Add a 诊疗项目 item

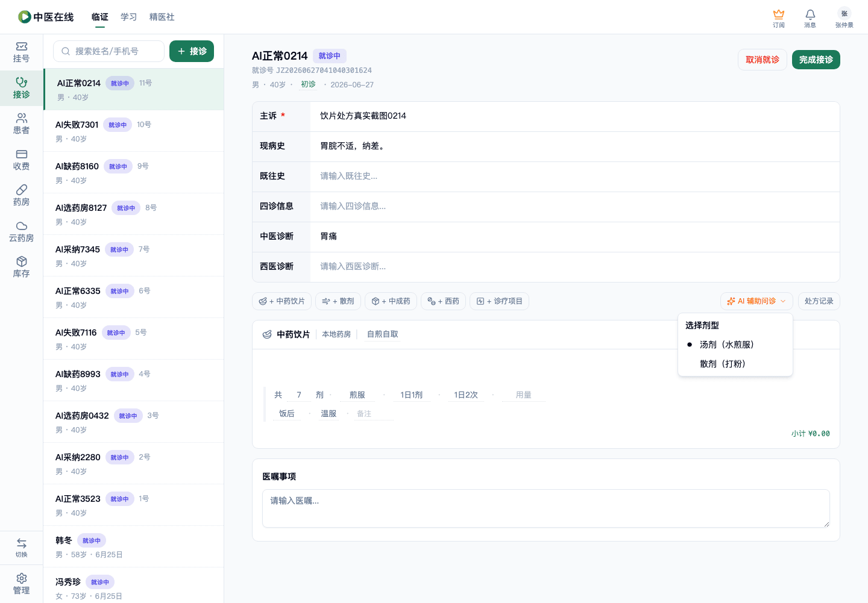(x=499, y=301)
